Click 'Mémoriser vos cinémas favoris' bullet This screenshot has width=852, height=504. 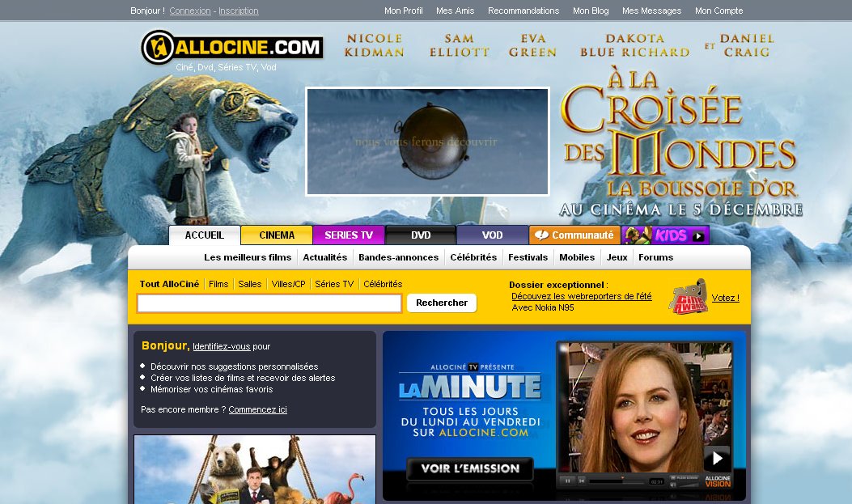(211, 389)
